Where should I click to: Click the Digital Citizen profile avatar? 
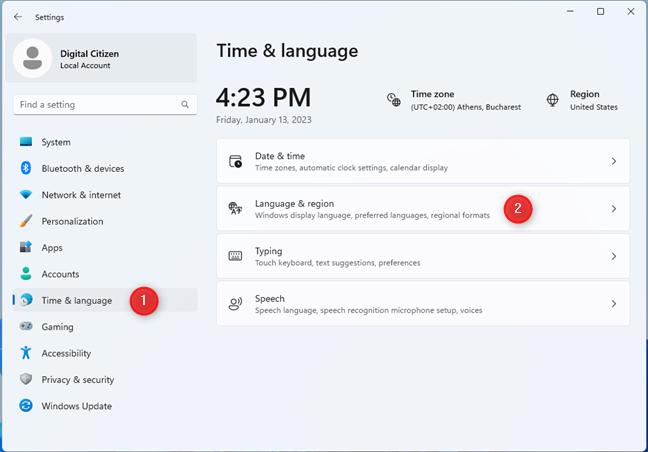point(32,58)
